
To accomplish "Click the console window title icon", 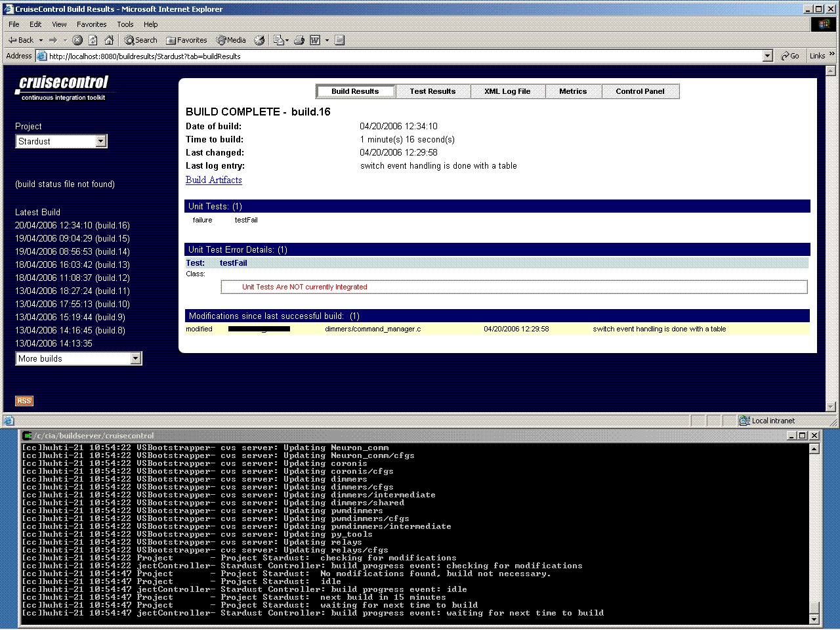I will pyautogui.click(x=28, y=435).
